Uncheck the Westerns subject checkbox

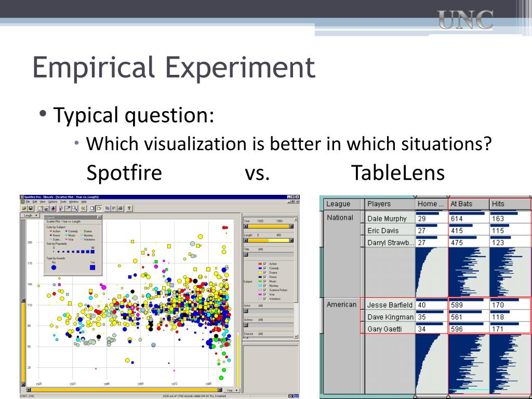265,299
